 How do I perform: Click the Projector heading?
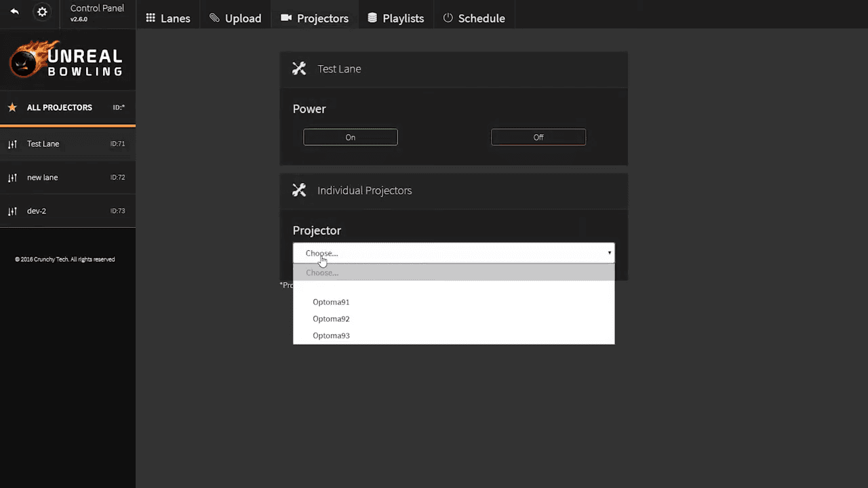(317, 230)
